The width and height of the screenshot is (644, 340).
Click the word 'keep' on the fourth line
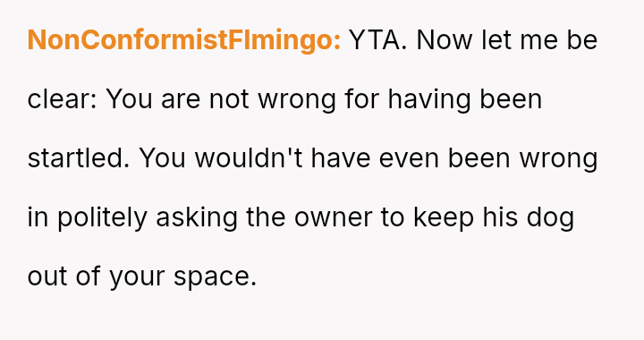(x=443, y=218)
